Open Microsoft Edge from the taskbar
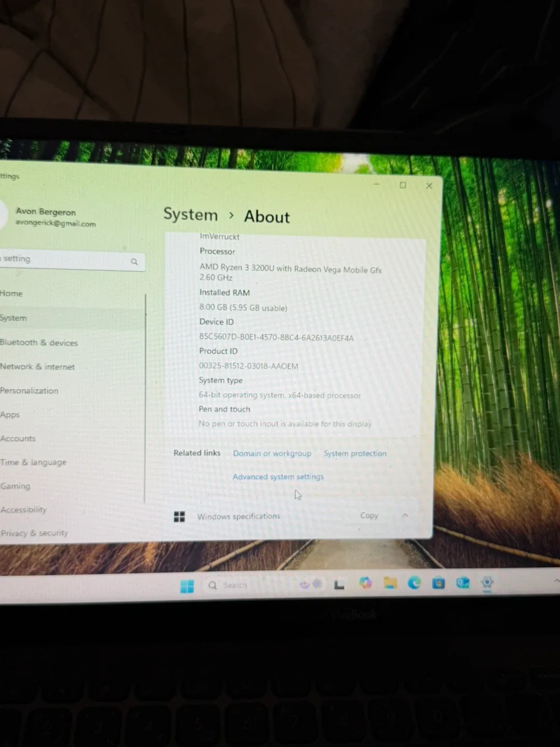 click(414, 584)
